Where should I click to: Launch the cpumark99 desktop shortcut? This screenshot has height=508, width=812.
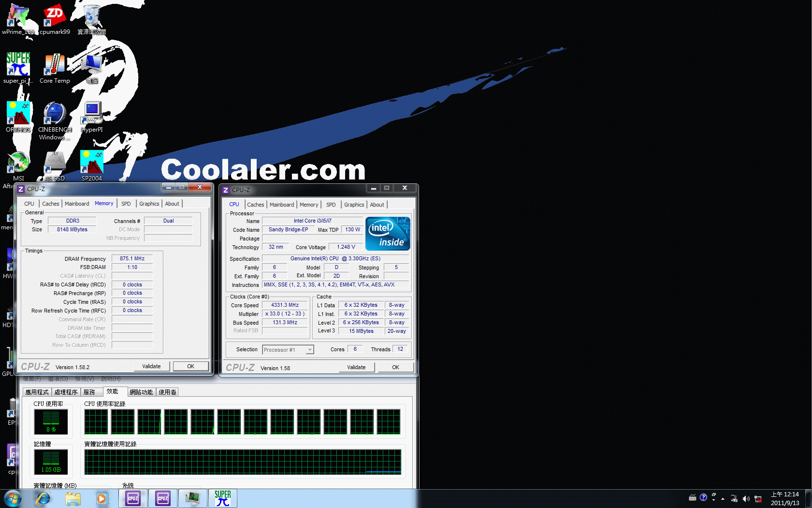[55, 19]
